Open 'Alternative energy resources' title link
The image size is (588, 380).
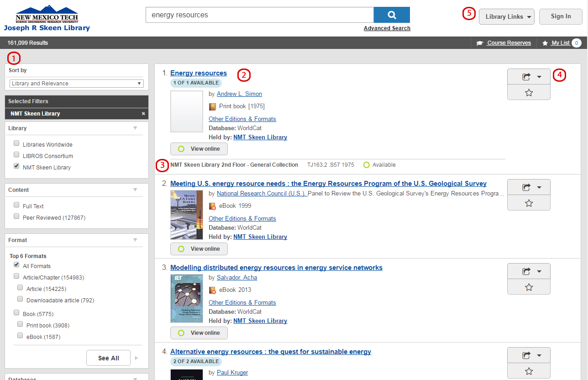pos(271,352)
